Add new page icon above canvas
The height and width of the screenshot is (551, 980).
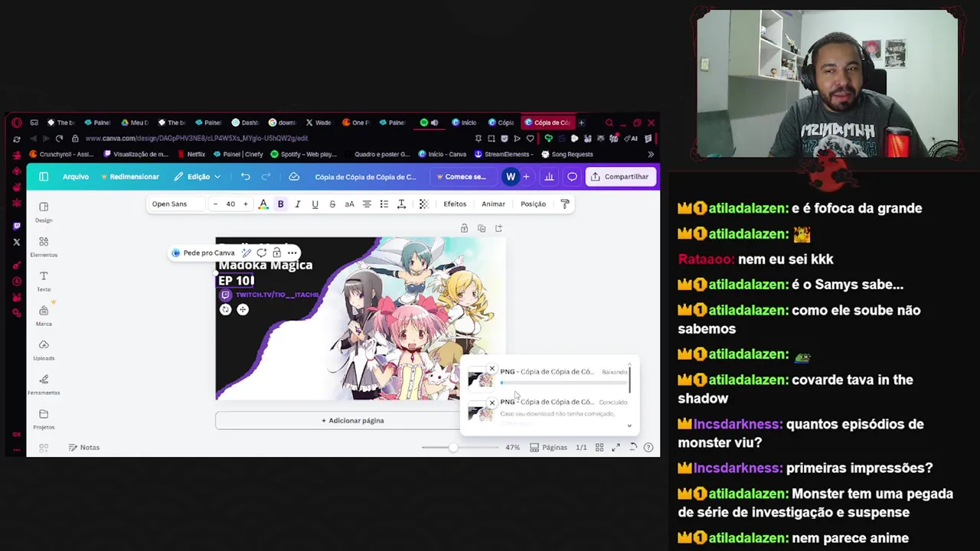click(x=499, y=228)
